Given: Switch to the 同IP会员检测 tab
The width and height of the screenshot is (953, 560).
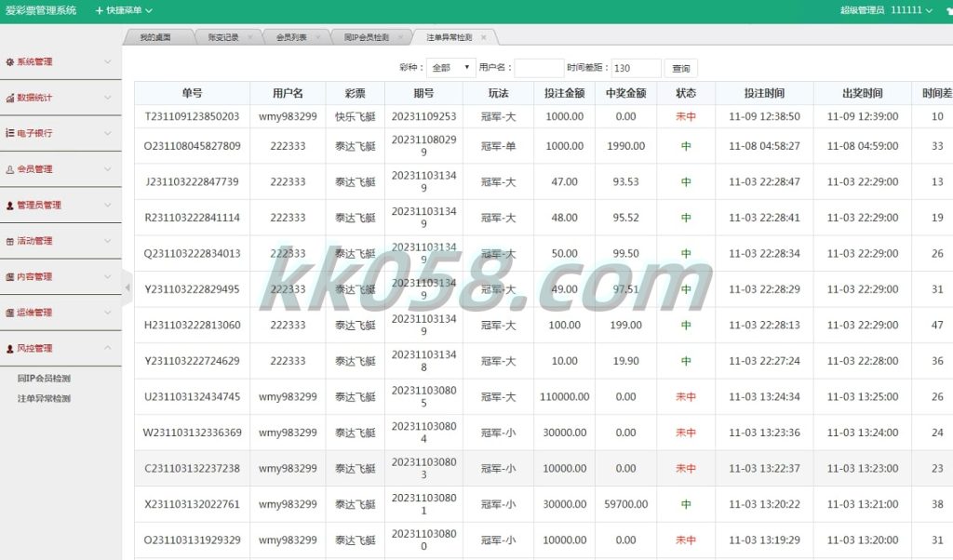Looking at the screenshot, I should [x=367, y=37].
